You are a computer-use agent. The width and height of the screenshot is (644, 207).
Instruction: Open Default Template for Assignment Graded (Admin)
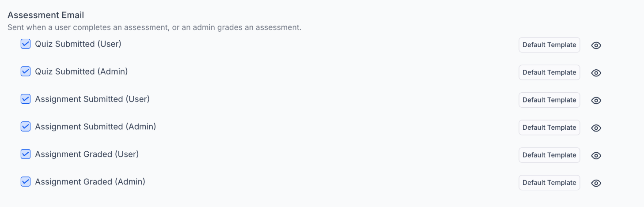(549, 183)
